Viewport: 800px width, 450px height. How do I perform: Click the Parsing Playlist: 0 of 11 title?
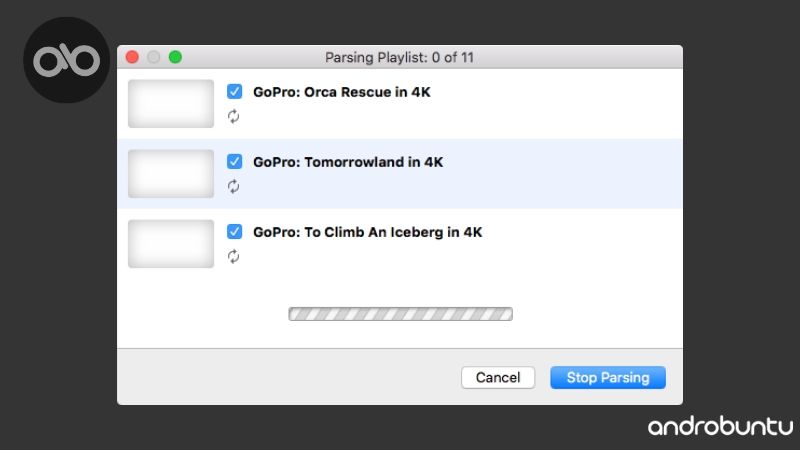(x=399, y=58)
